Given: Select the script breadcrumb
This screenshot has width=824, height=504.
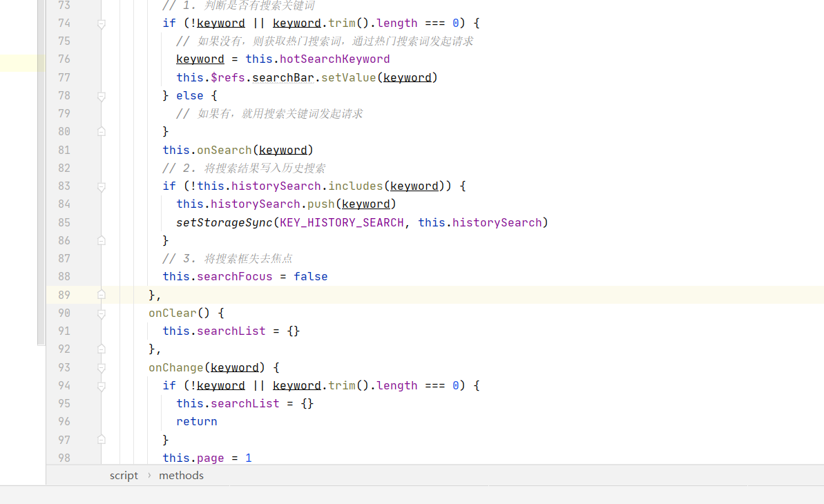Looking at the screenshot, I should coord(124,476).
